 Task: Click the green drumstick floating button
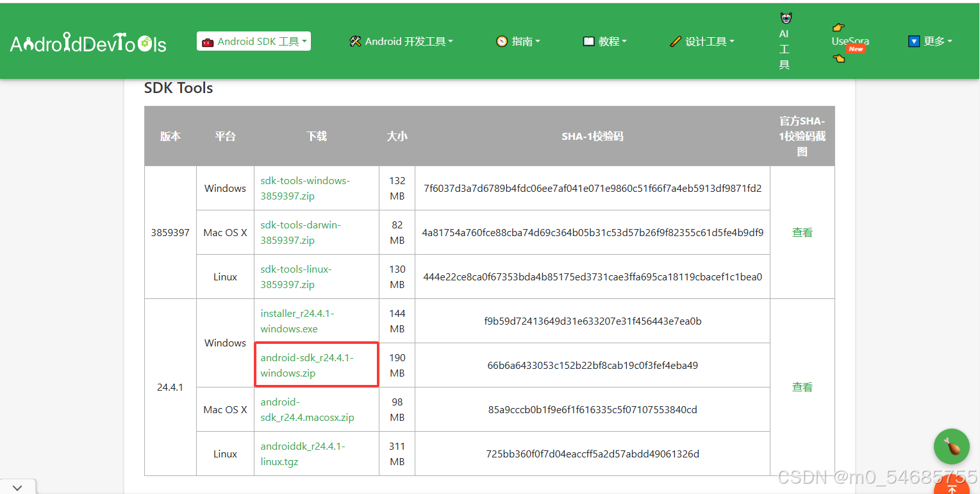click(x=952, y=447)
